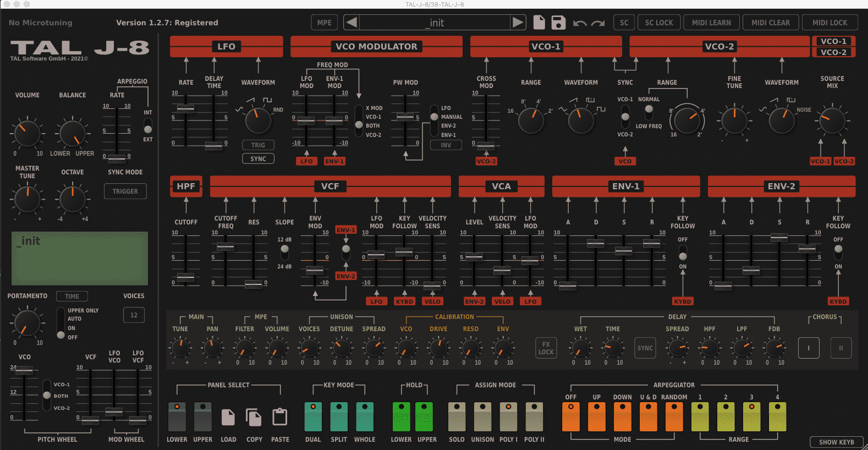Screen dimensions: 868x450
Task: Open the voices count box showing 12
Action: tap(134, 315)
